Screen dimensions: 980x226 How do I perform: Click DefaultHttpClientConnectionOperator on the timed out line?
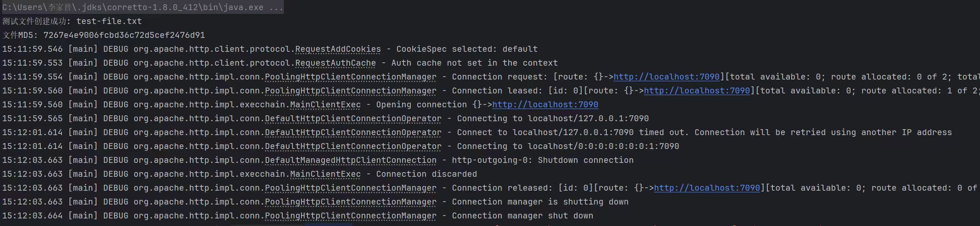[x=353, y=133]
